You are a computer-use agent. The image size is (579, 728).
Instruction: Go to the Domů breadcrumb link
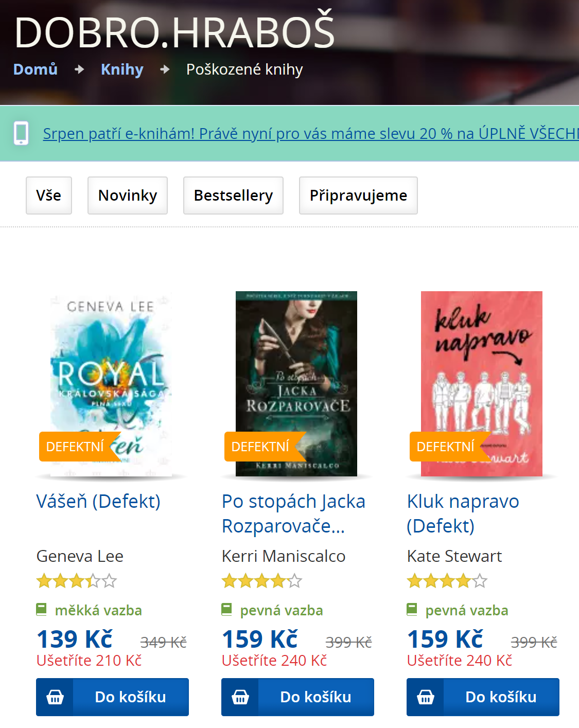click(x=36, y=69)
